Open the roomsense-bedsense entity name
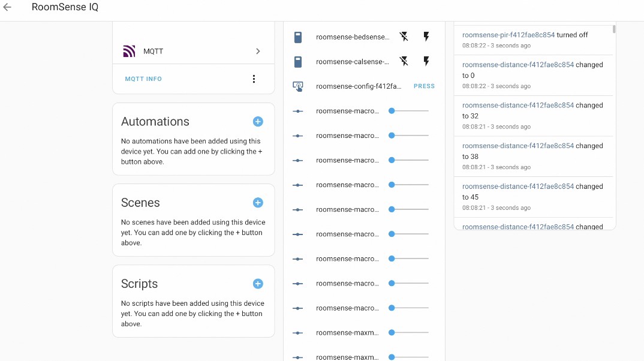Screen dimensions: 644x361 353,37
